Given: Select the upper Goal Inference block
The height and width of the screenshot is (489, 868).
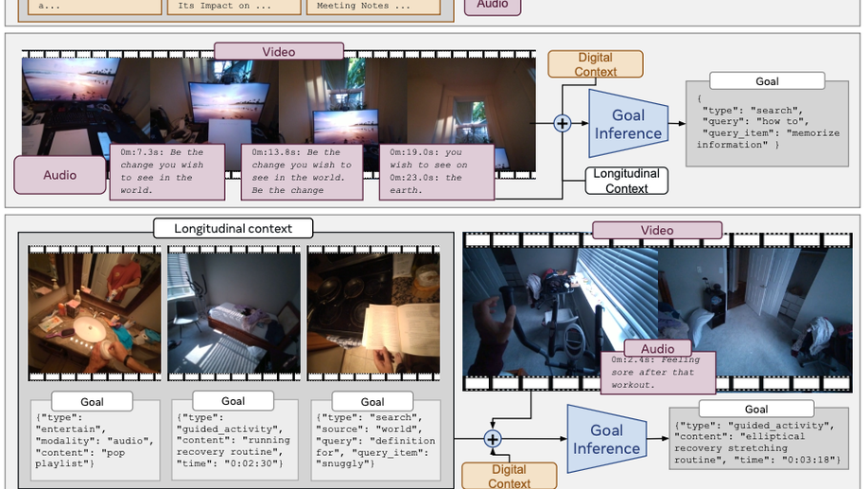Looking at the screenshot, I should 628,124.
